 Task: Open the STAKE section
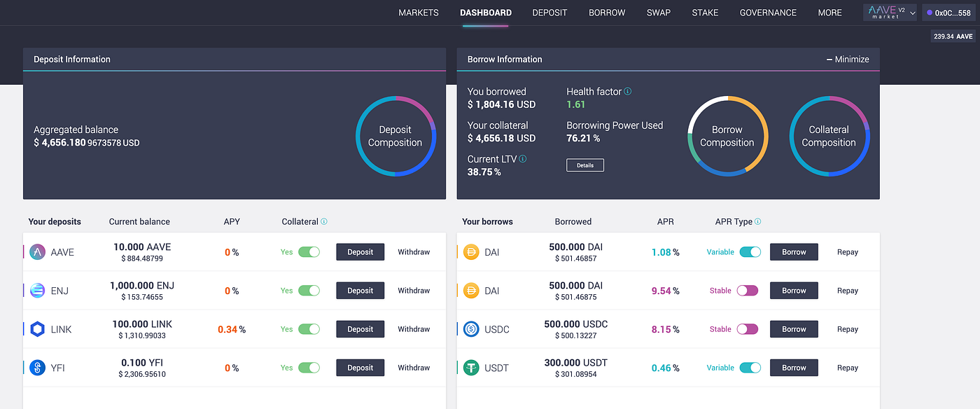click(x=705, y=12)
